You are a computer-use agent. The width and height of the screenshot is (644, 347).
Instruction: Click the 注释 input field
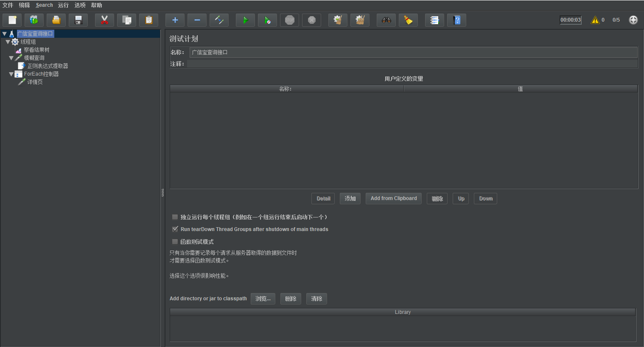412,64
